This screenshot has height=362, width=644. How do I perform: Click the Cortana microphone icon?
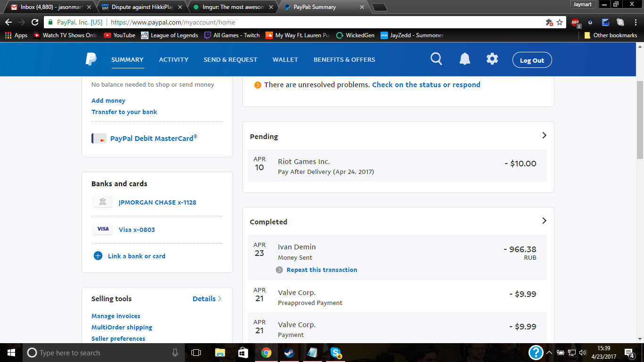coord(175,353)
